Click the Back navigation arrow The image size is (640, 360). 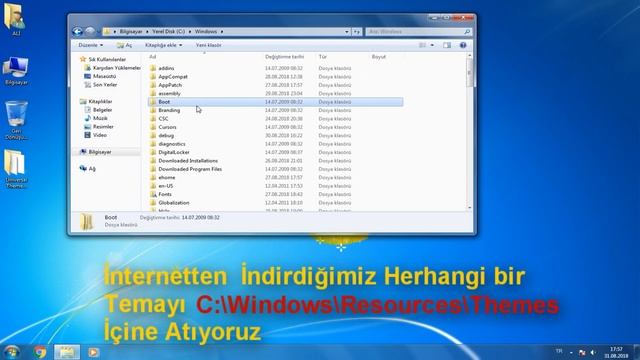point(77,31)
